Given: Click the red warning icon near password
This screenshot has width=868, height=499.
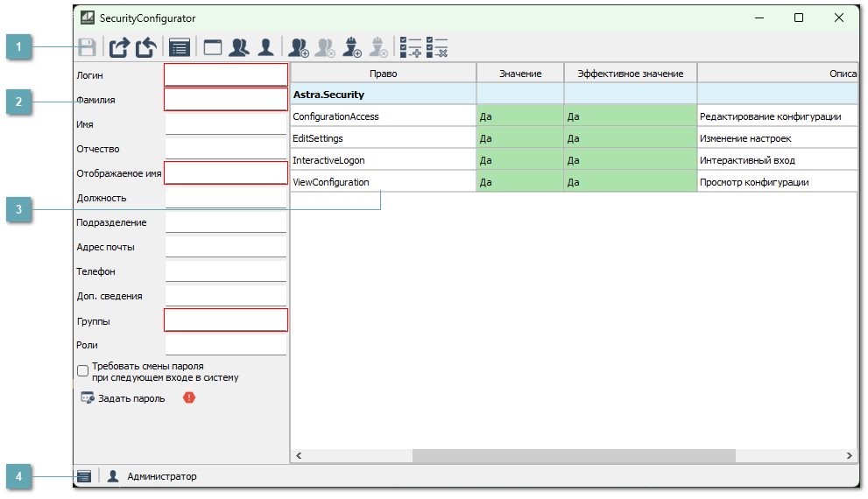Looking at the screenshot, I should tap(189, 397).
